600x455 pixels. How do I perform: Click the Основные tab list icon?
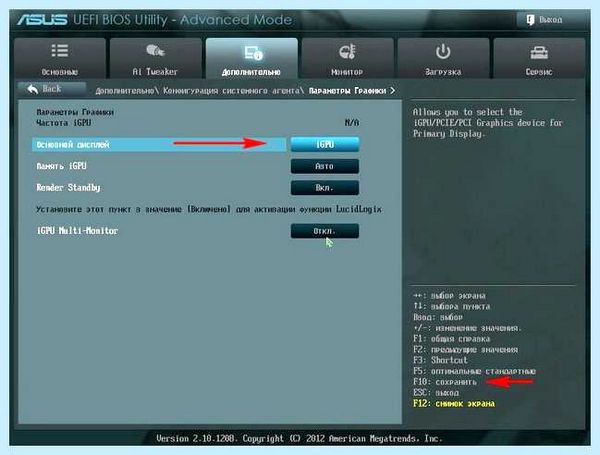click(x=59, y=51)
